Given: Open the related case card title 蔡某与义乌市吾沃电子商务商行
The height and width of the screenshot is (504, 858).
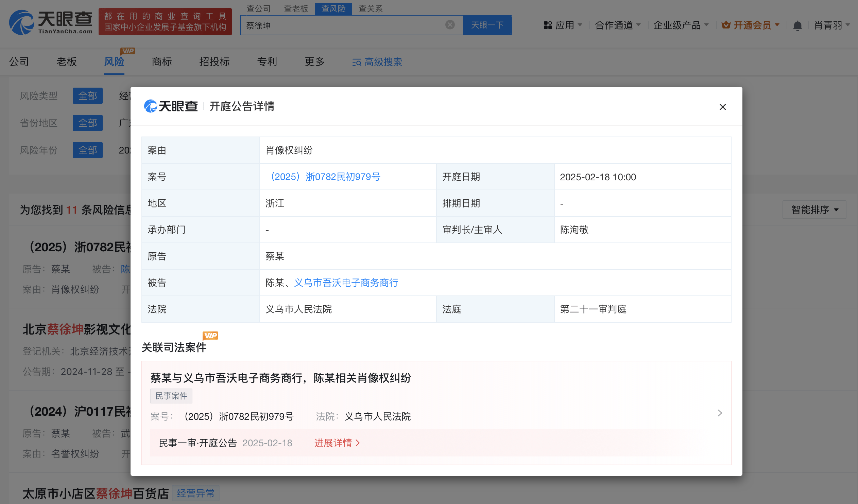Looking at the screenshot, I should [280, 378].
